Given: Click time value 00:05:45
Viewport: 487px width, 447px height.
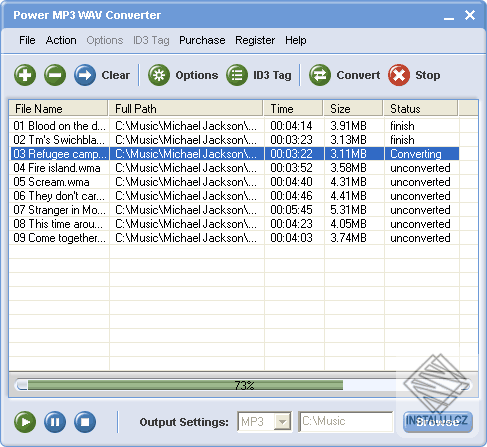Looking at the screenshot, I should [291, 210].
